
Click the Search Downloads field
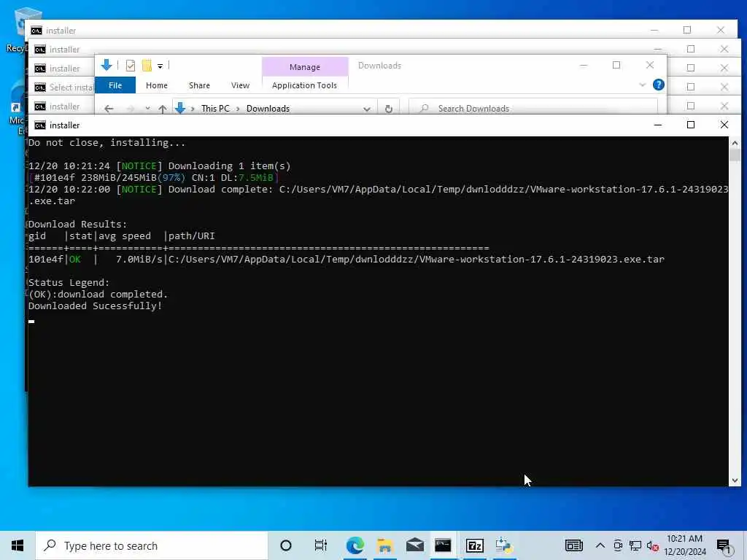[533, 108]
